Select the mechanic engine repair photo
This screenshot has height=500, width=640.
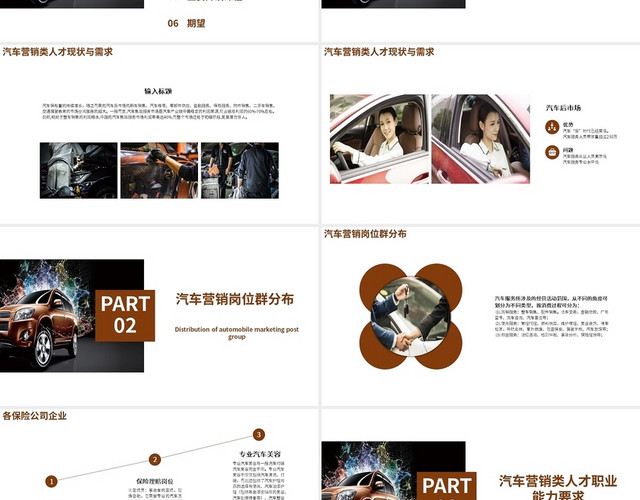[x=78, y=171]
